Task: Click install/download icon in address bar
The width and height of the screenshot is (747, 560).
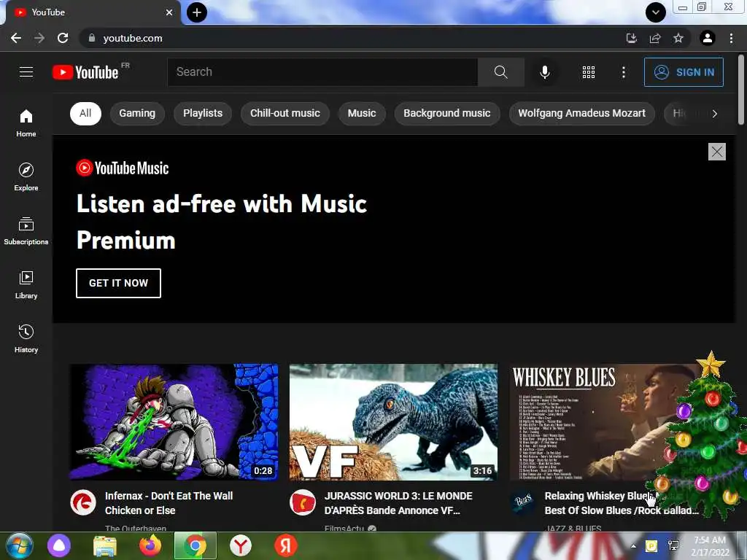Action: click(632, 38)
